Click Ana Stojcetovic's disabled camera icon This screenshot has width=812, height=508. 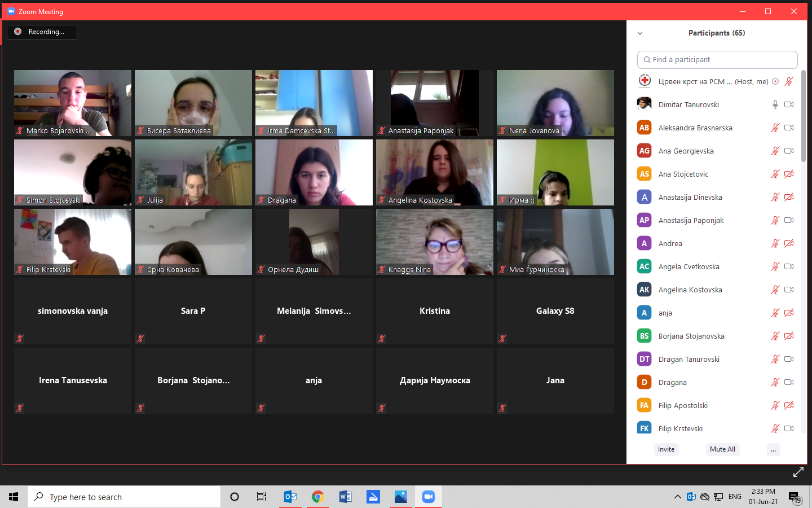[789, 174]
